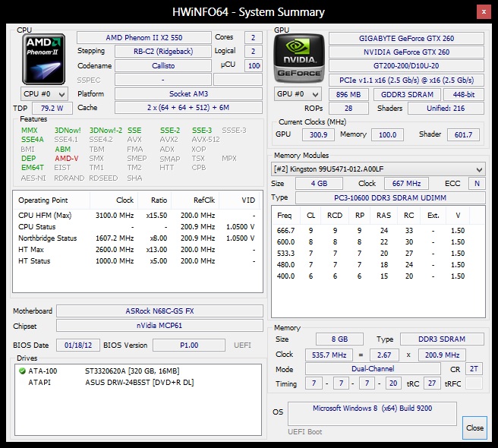Screen dimensions: 498x448
Task: Click the Socket AM3 platform field
Action: [x=188, y=93]
